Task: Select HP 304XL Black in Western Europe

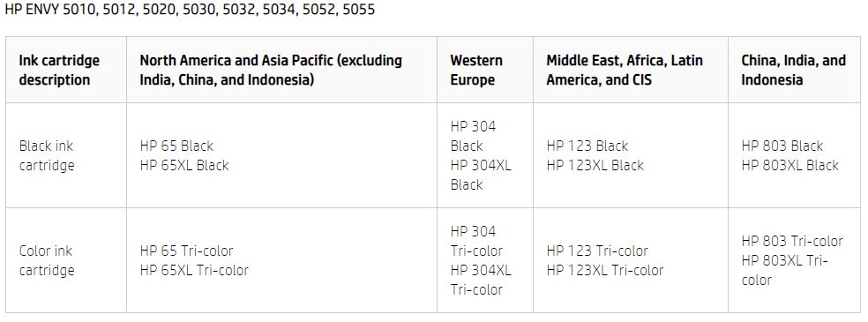Action: tap(481, 175)
